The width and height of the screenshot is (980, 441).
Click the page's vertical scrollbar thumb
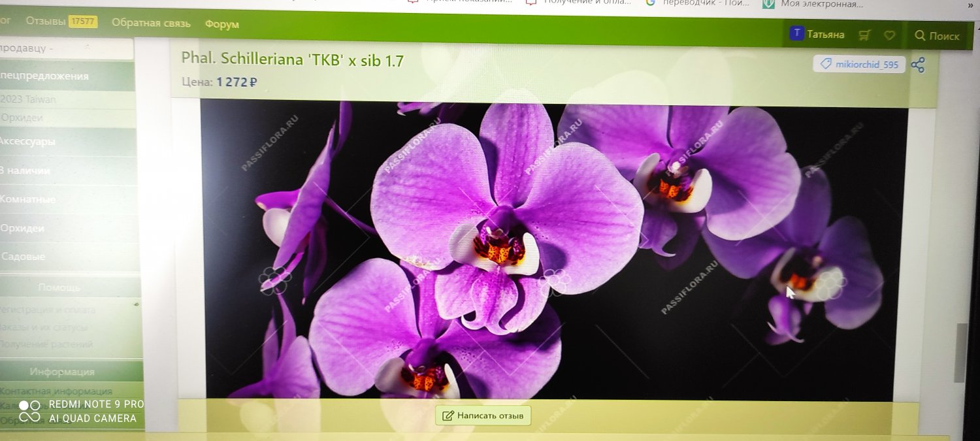[959, 353]
